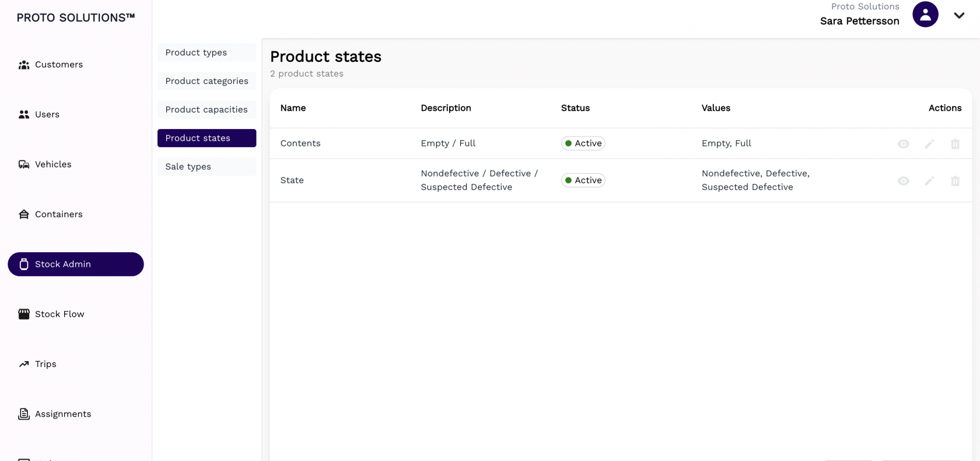Click the Vehicles truck icon

(x=24, y=165)
